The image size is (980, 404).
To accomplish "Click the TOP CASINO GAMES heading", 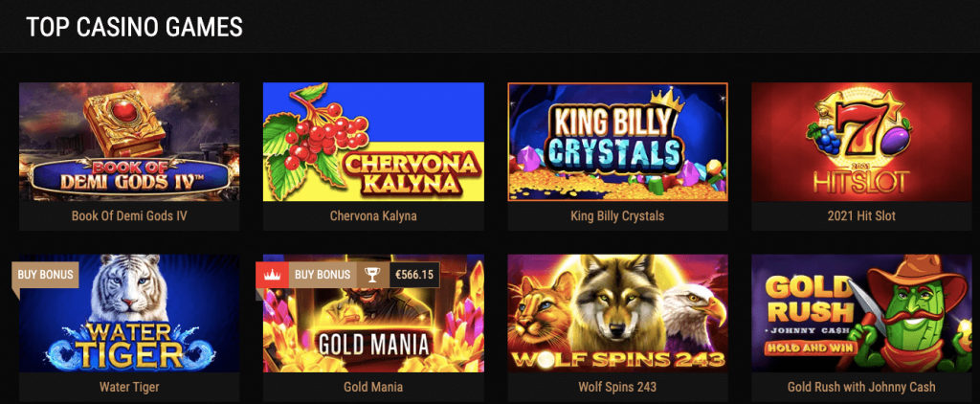I will point(134,28).
